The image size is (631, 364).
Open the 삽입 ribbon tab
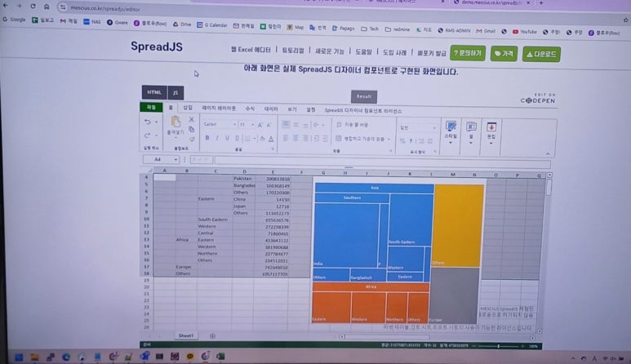pyautogui.click(x=188, y=108)
